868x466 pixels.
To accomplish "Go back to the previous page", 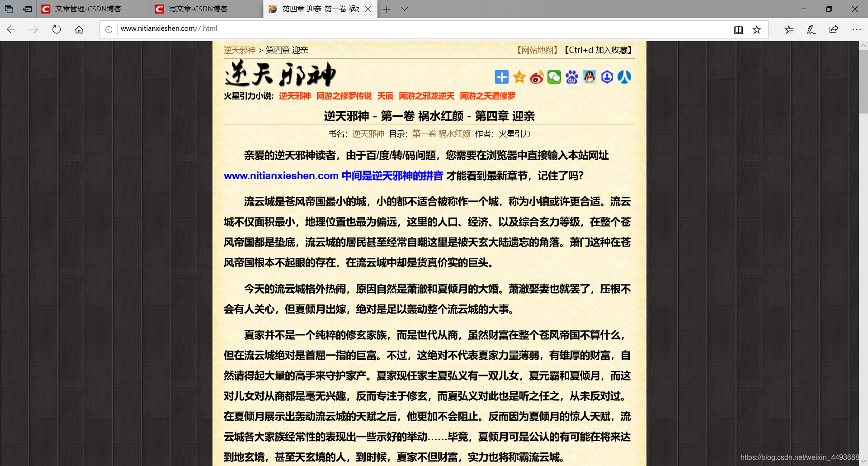I will point(11,29).
